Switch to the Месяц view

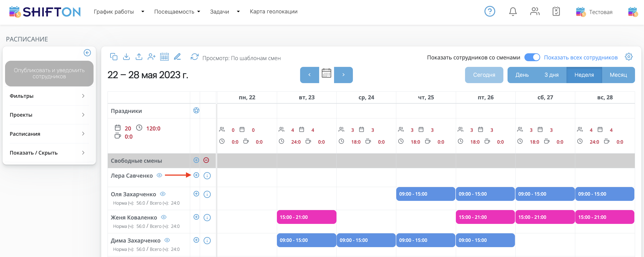(x=618, y=75)
